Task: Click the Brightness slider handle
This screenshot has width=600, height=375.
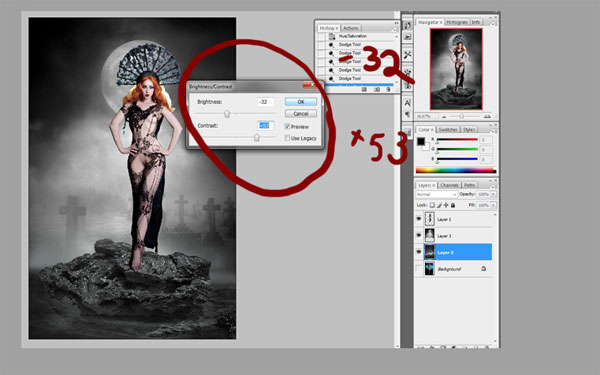Action: [x=227, y=114]
